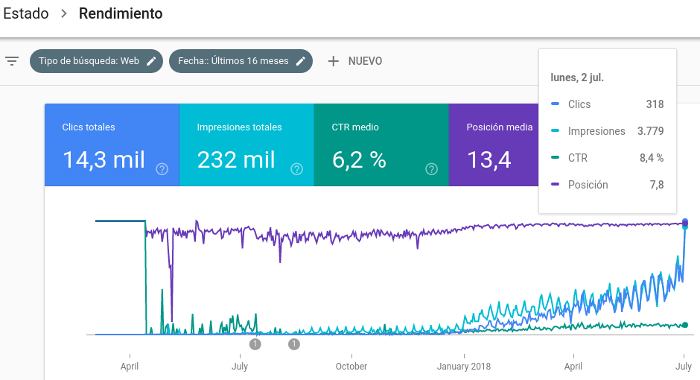Image resolution: width=700 pixels, height=380 pixels.
Task: Go back to Estado breadcrumb
Action: click(x=26, y=13)
